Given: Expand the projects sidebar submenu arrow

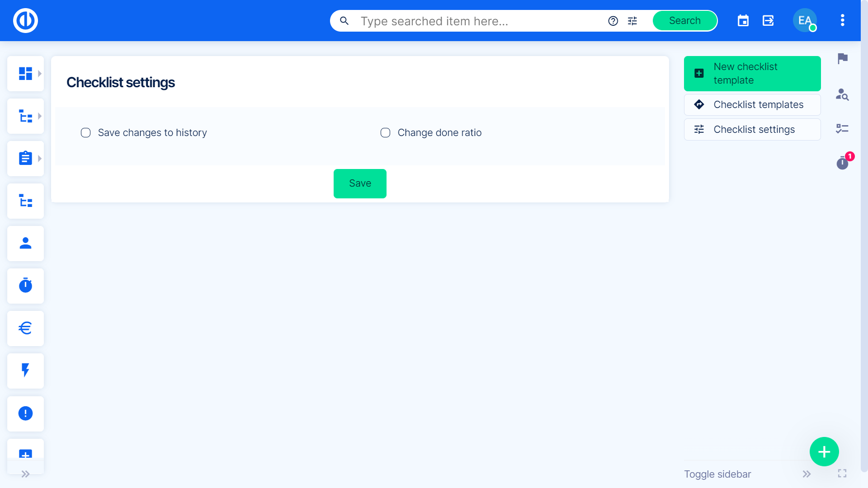Looking at the screenshot, I should (40, 116).
